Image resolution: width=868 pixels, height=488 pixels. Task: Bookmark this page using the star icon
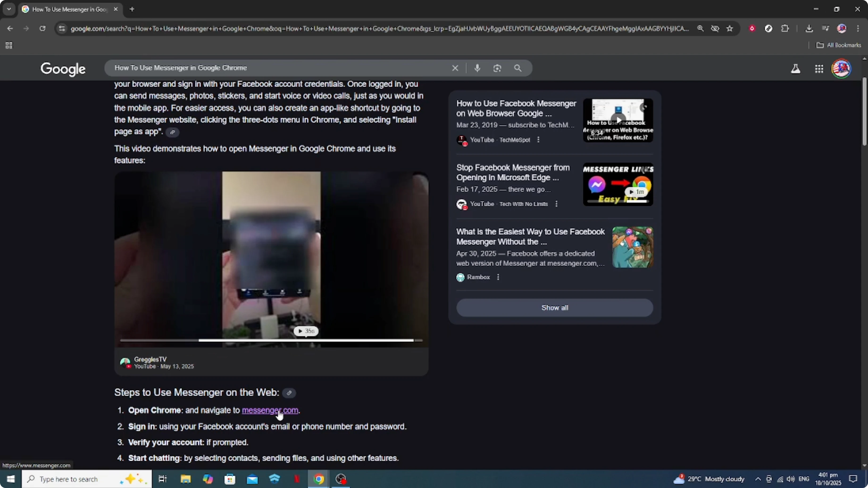coord(730,29)
